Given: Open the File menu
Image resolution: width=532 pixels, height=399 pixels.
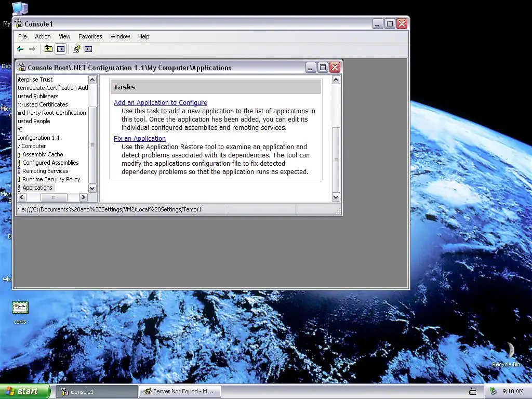Looking at the screenshot, I should 22,36.
